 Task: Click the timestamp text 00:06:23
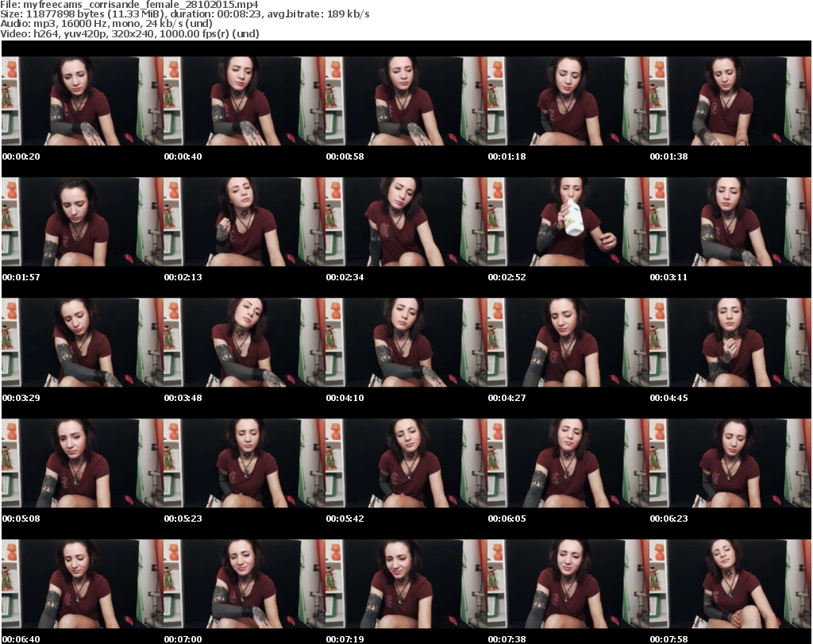[x=669, y=519]
